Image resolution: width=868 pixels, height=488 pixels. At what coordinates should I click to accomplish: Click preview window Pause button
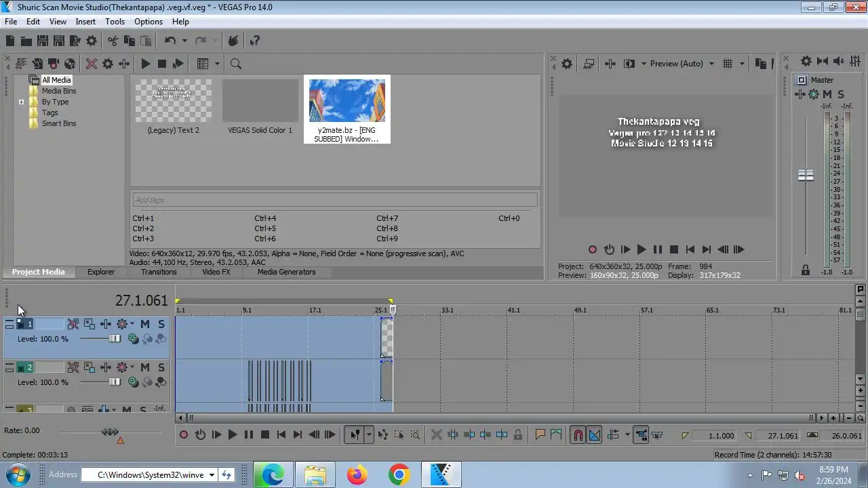click(658, 249)
